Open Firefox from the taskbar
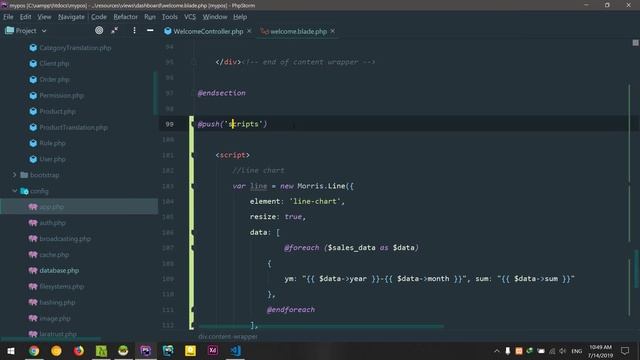The height and width of the screenshot is (360, 640). tap(78, 351)
